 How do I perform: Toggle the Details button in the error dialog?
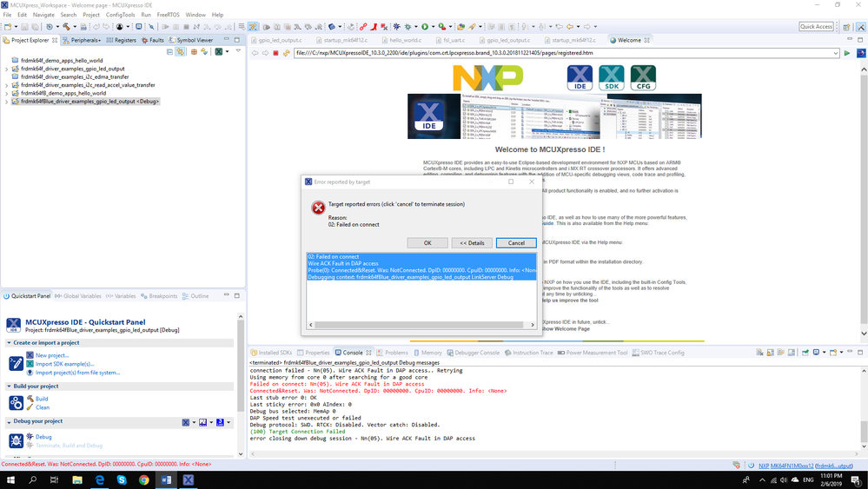[472, 243]
